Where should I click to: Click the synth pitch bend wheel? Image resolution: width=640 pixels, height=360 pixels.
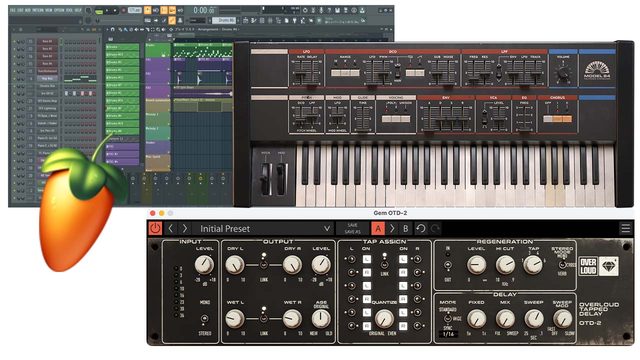(266, 178)
